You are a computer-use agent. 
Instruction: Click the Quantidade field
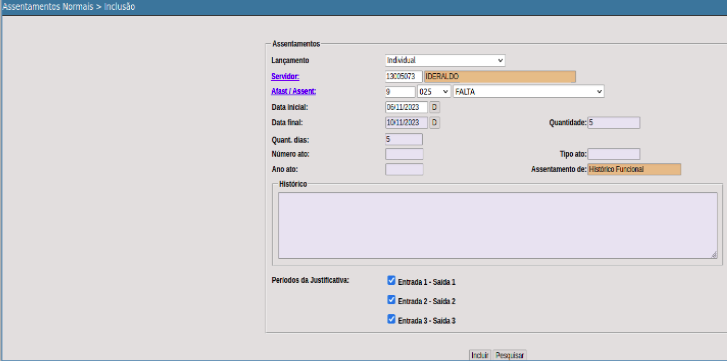coord(614,123)
